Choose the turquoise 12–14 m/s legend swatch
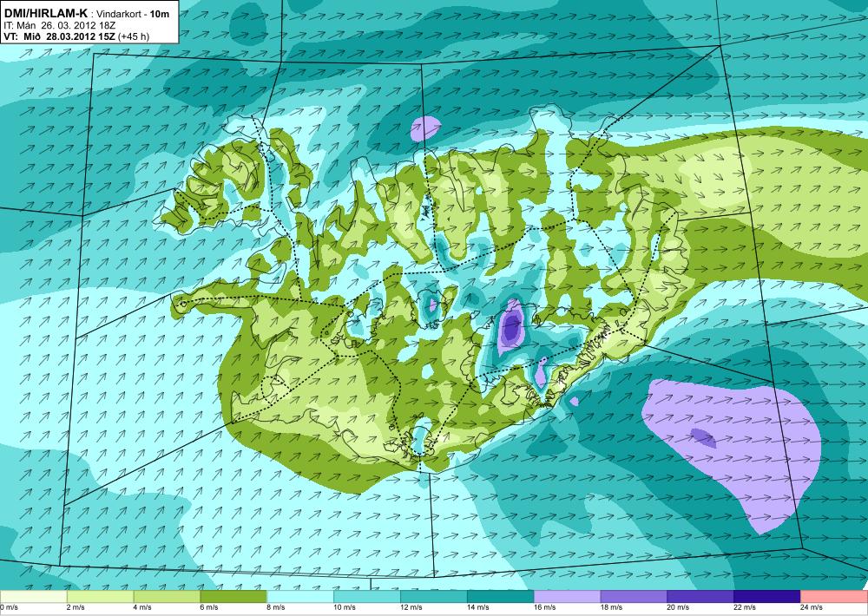868x616 pixels. pos(433,597)
